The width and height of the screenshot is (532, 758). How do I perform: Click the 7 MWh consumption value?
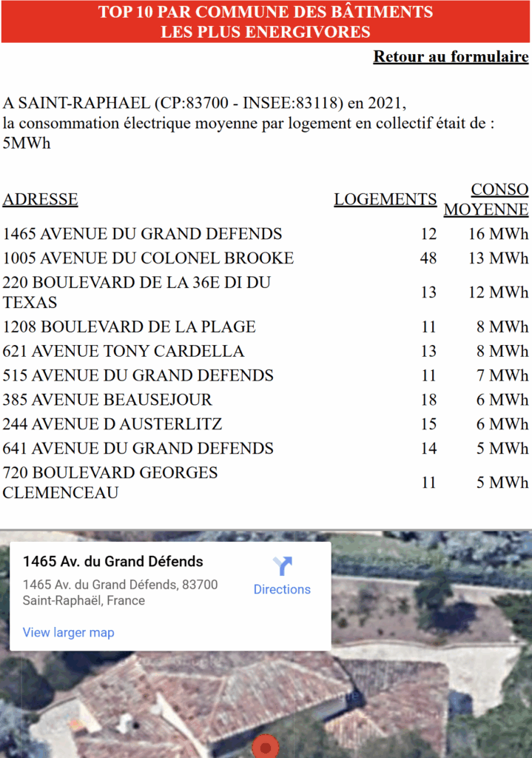click(502, 375)
